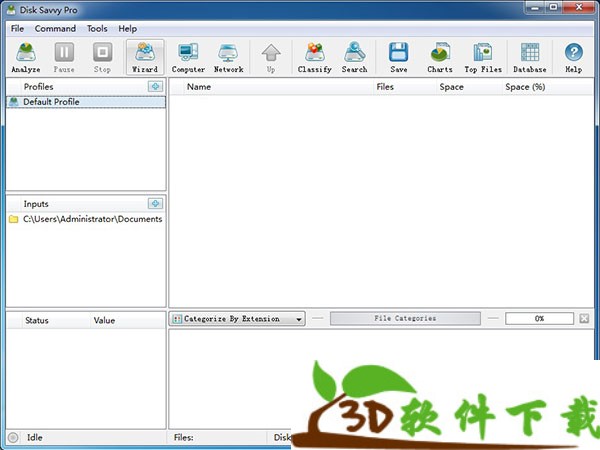The image size is (600, 450).
Task: Click the 0% filter progress box
Action: pos(540,318)
